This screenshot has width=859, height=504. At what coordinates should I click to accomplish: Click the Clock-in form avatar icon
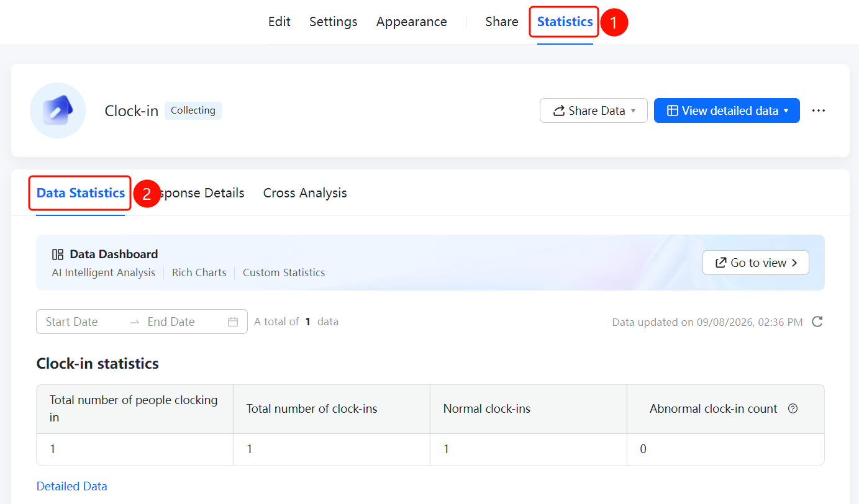tap(58, 110)
